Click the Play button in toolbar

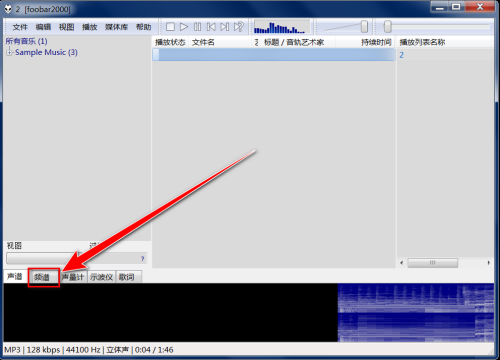tap(184, 27)
